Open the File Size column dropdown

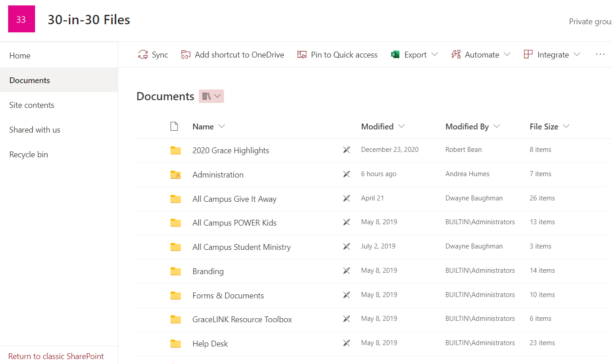point(566,126)
